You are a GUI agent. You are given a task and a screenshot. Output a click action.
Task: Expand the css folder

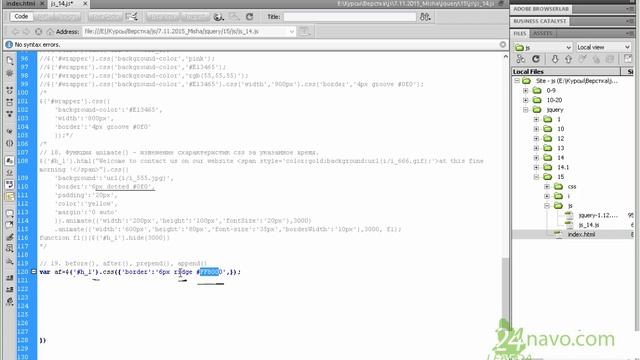547,187
